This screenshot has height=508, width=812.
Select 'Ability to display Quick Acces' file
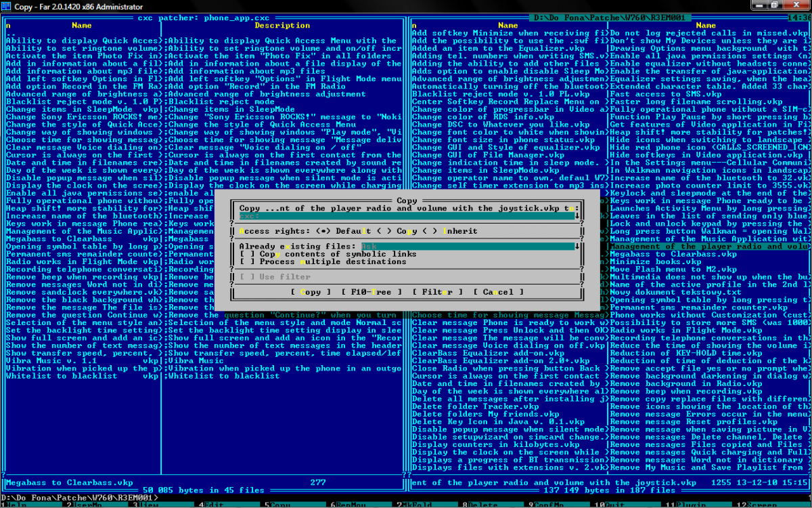pos(82,41)
